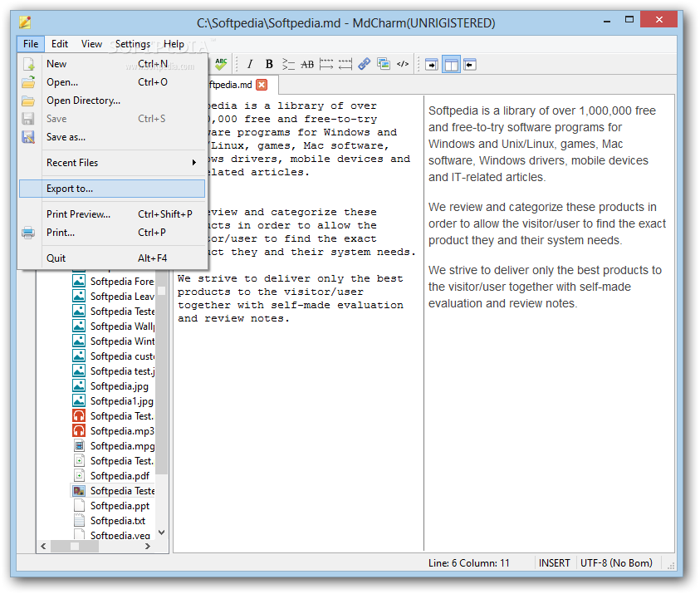
Task: Expand the Recent Files submenu
Action: (x=112, y=163)
